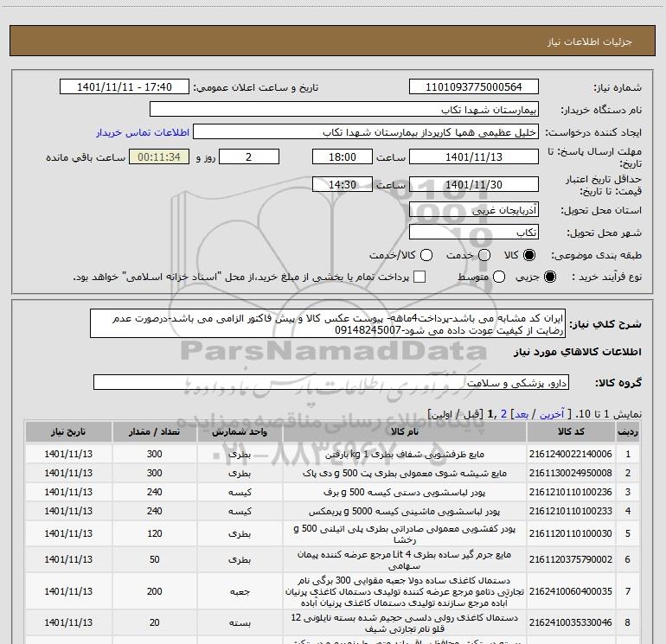The height and width of the screenshot is (644, 666).
Task: Click the پودر لباسشویی ماشینی item name
Action: click(x=405, y=512)
